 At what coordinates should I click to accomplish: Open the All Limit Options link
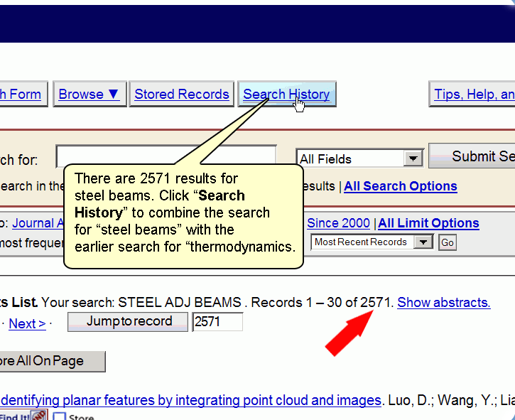pos(428,223)
